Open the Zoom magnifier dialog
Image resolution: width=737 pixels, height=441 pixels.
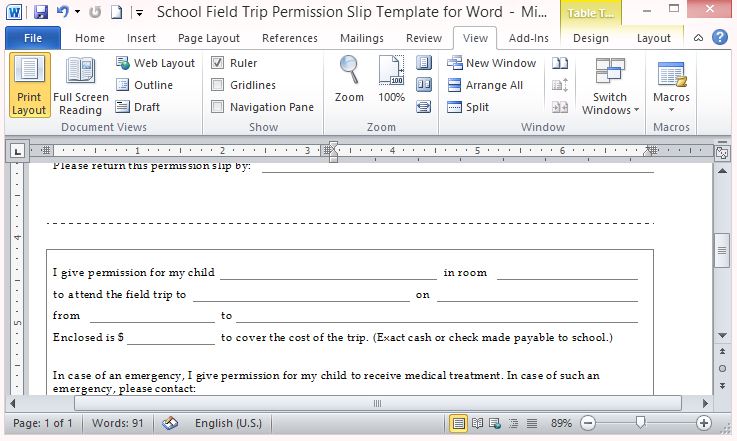pos(349,80)
